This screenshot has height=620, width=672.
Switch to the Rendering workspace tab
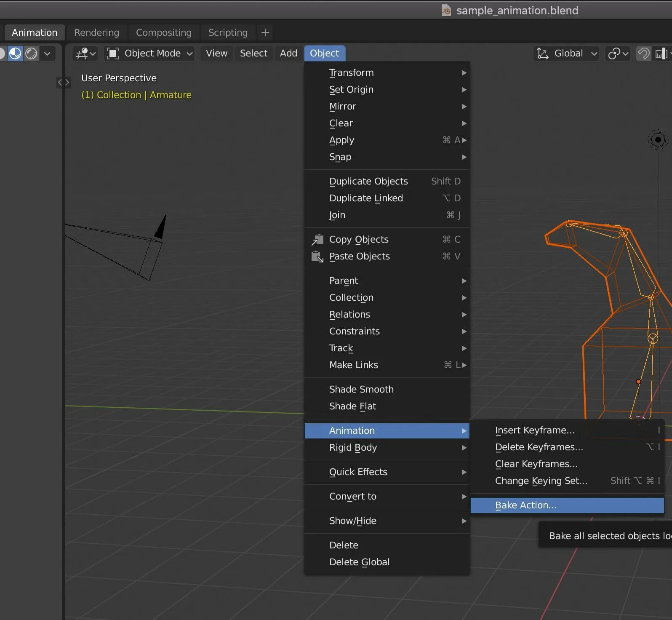(96, 32)
